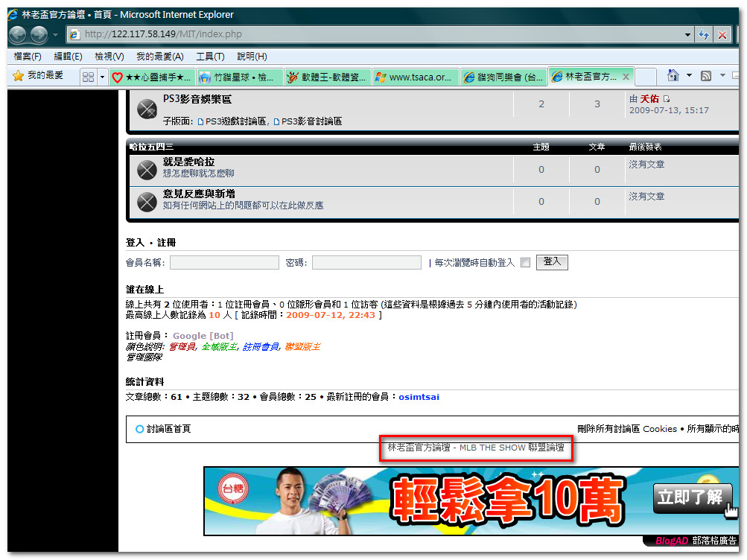Click the RSS feeds icon
Image resolution: width=747 pixels, height=560 pixels.
[x=706, y=76]
